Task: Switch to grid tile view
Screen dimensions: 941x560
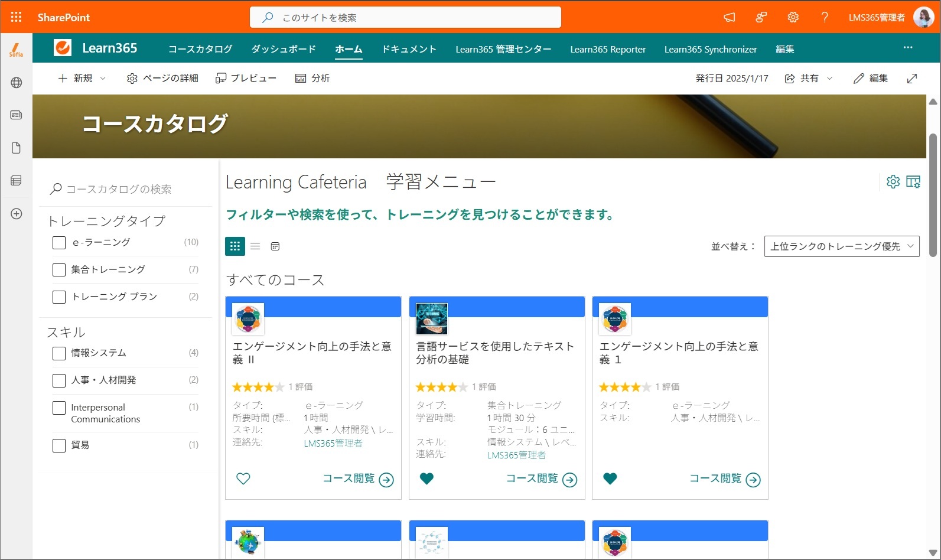Action: click(x=235, y=246)
